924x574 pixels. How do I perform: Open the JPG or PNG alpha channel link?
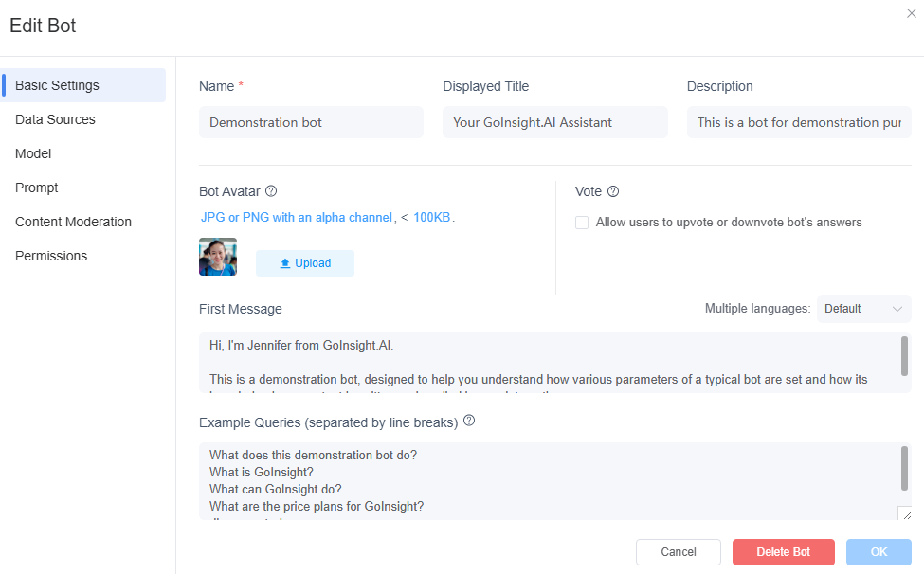pos(295,216)
